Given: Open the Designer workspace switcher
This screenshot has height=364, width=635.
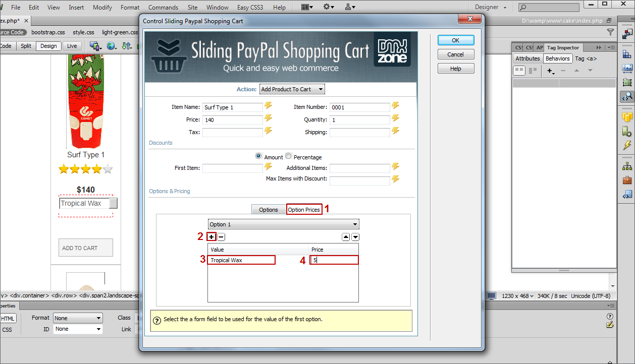Looking at the screenshot, I should point(490,7).
